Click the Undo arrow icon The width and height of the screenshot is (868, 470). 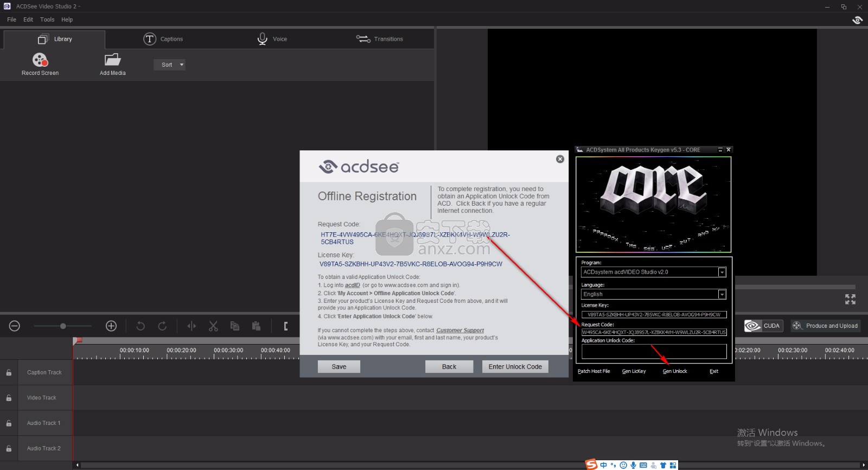coord(141,326)
